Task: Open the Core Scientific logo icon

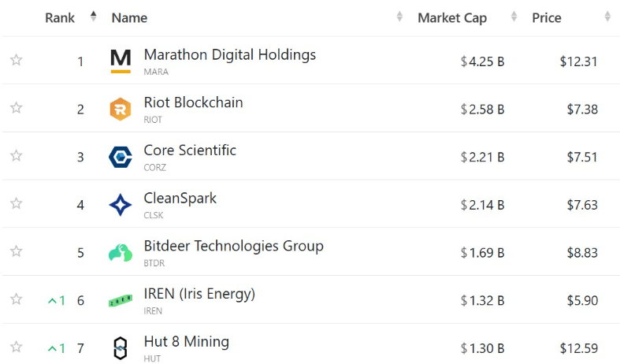Action: coord(121,157)
